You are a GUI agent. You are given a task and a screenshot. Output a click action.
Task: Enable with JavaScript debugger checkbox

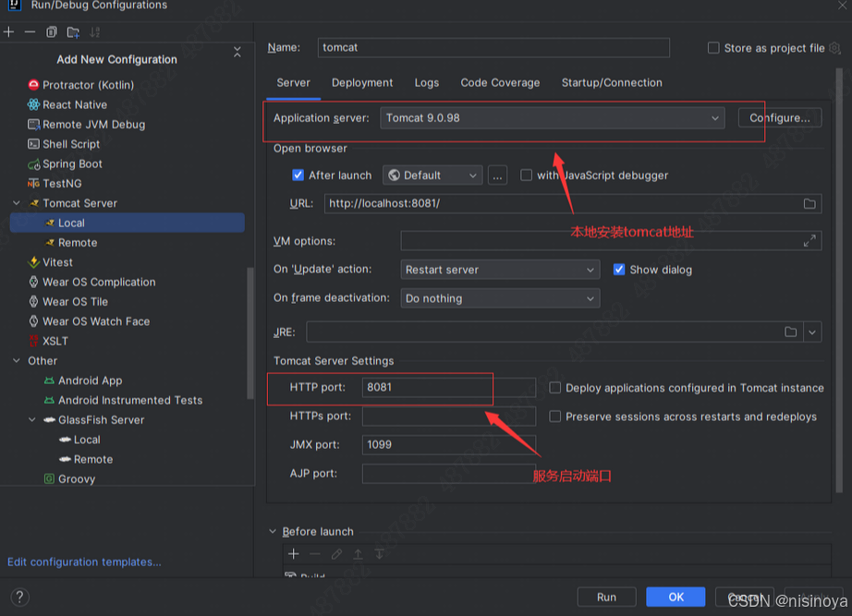526,175
